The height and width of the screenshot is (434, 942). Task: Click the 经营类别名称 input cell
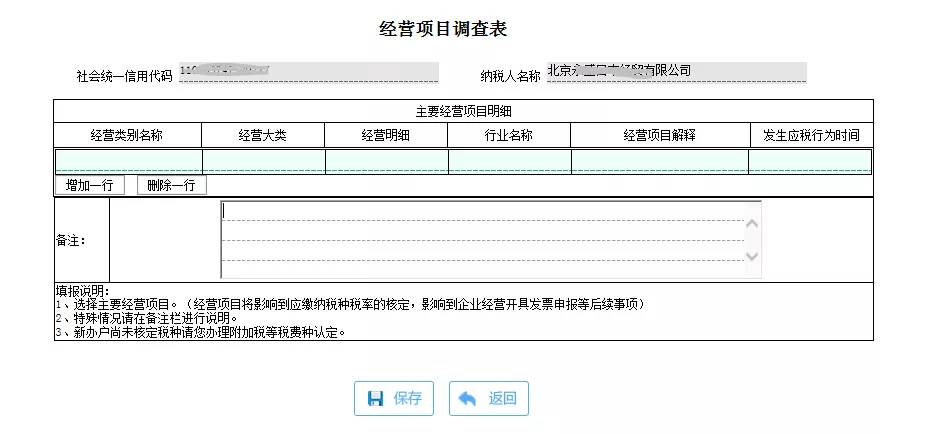(x=129, y=162)
